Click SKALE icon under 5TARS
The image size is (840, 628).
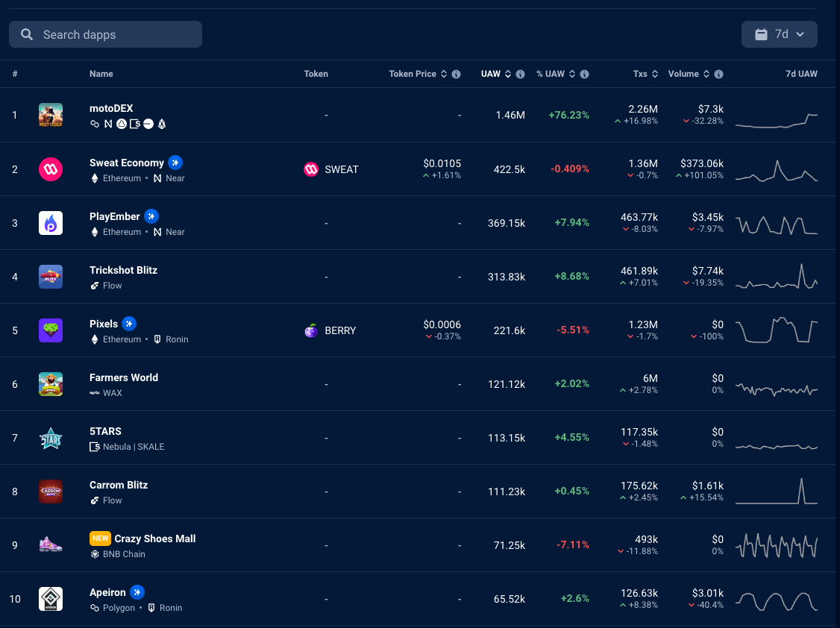95,447
